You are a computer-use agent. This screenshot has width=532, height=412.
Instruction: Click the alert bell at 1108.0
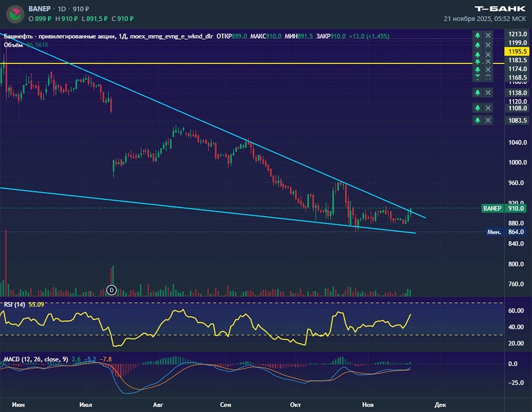pos(477,108)
